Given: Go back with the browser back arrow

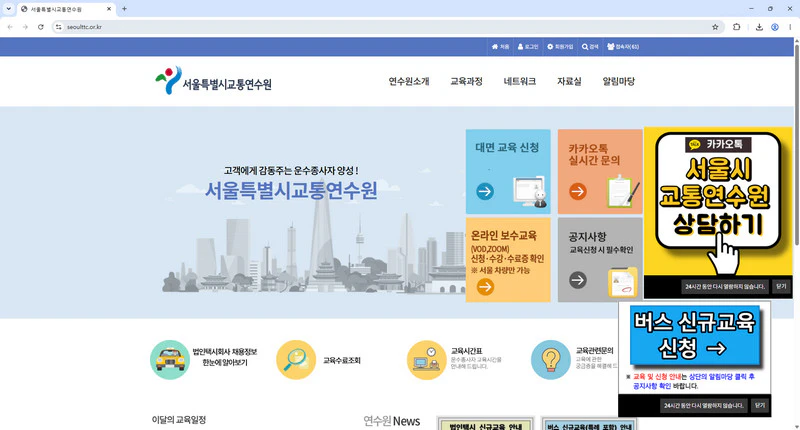Looking at the screenshot, I should (x=10, y=27).
